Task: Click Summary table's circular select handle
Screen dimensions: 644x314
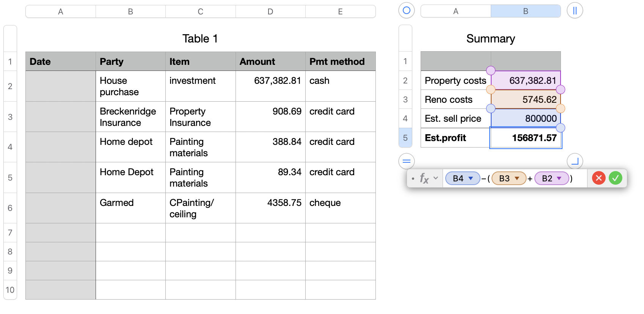Action: click(406, 10)
